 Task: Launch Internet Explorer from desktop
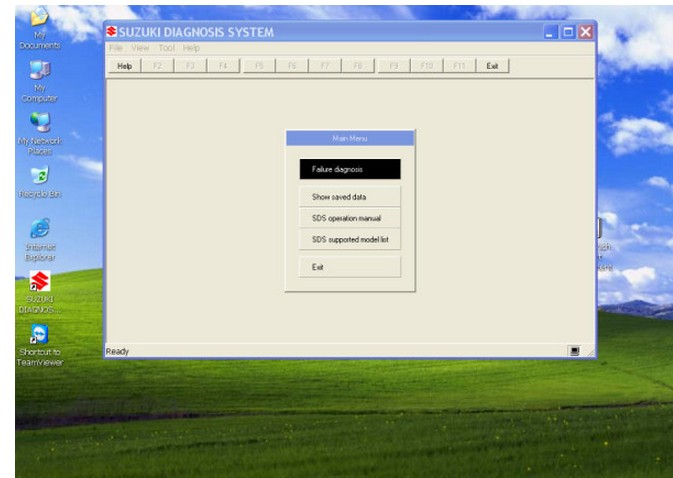pyautogui.click(x=39, y=240)
